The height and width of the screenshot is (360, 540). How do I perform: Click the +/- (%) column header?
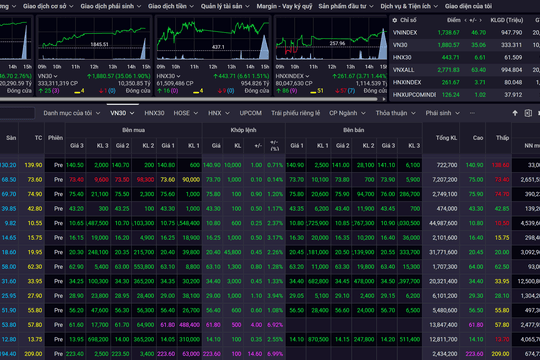(274, 145)
